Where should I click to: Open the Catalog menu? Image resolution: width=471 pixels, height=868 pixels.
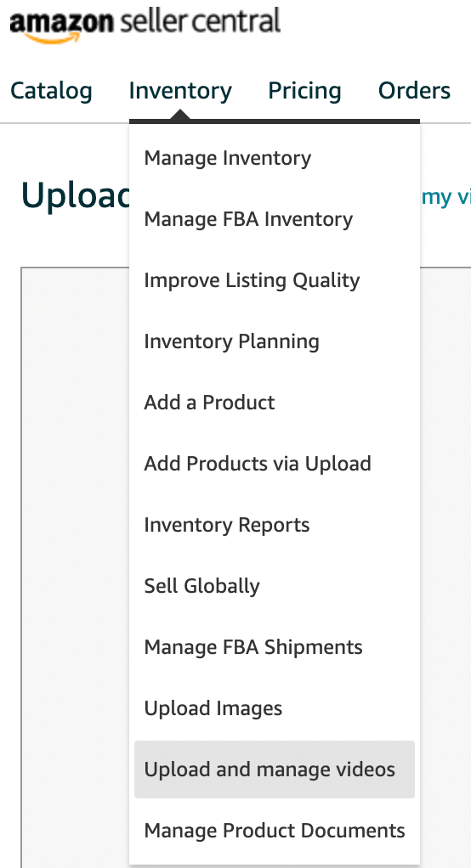tap(51, 91)
